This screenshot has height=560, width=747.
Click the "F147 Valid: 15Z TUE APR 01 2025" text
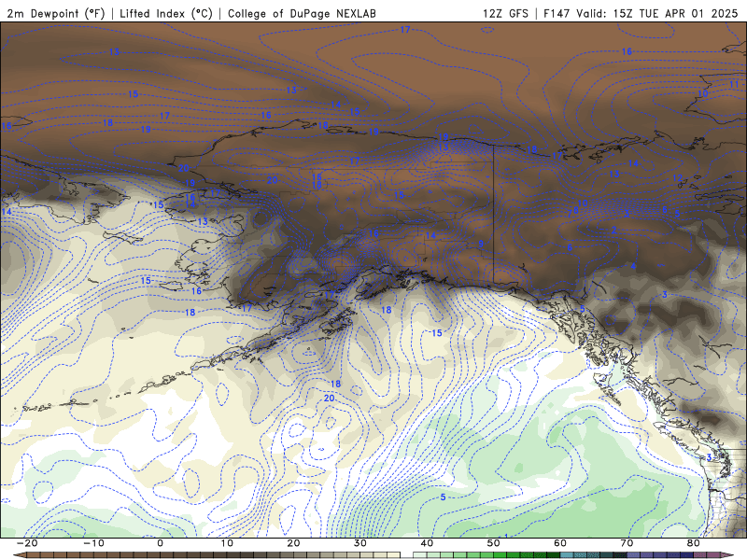point(641,13)
